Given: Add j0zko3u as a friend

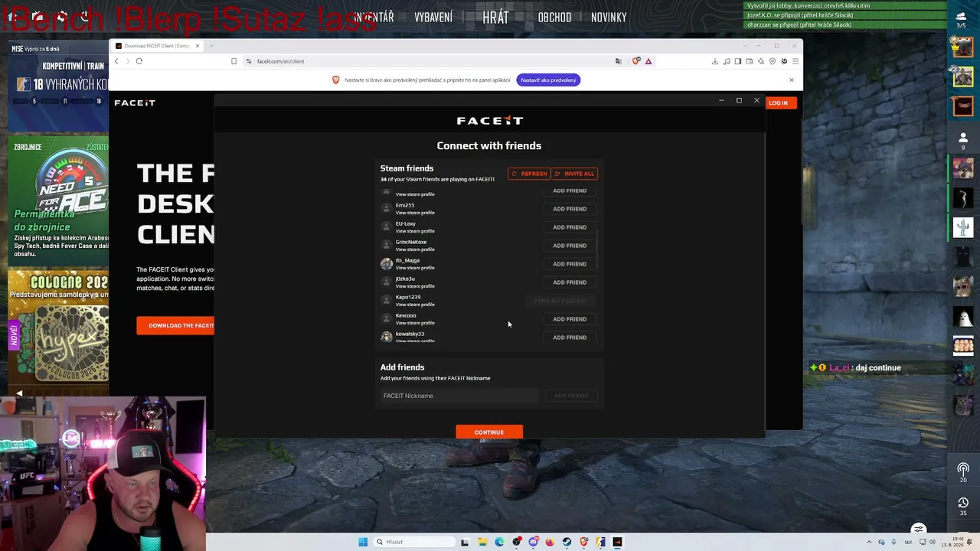Looking at the screenshot, I should [x=570, y=282].
